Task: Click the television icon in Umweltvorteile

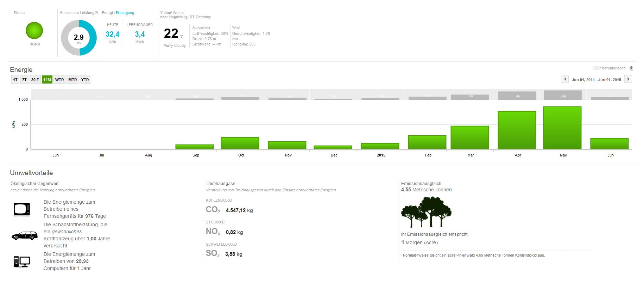Action: pyautogui.click(x=22, y=209)
